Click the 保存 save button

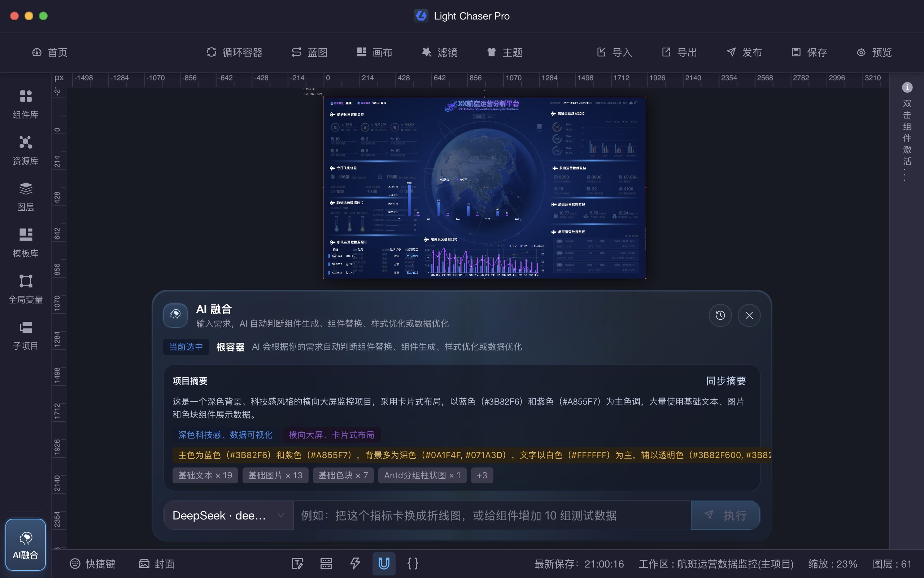(809, 52)
